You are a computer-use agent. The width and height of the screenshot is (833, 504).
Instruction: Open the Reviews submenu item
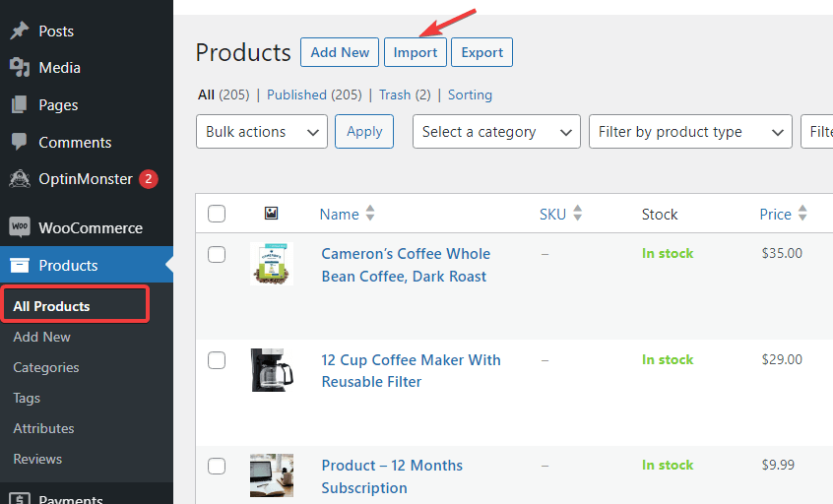tap(37, 459)
